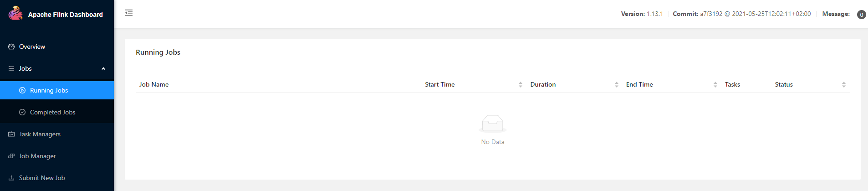Open the Task Managers menu item
The height and width of the screenshot is (191, 868).
[57, 134]
